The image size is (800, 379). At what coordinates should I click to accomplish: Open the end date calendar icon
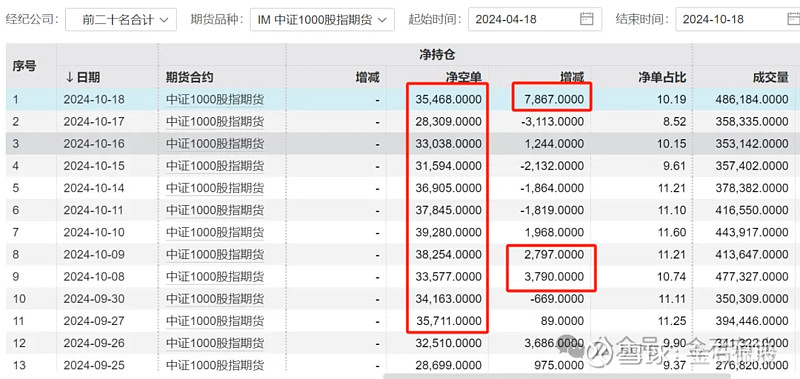(x=794, y=19)
